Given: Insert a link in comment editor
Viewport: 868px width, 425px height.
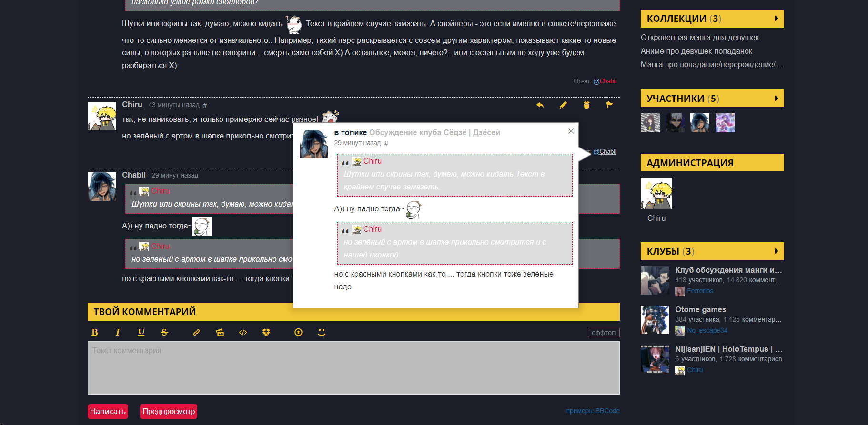Looking at the screenshot, I should tap(196, 333).
